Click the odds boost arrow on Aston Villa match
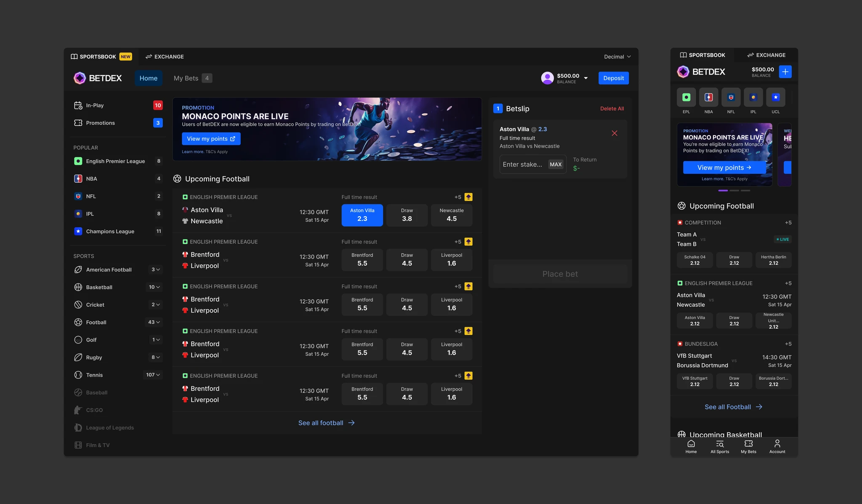 coord(468,196)
